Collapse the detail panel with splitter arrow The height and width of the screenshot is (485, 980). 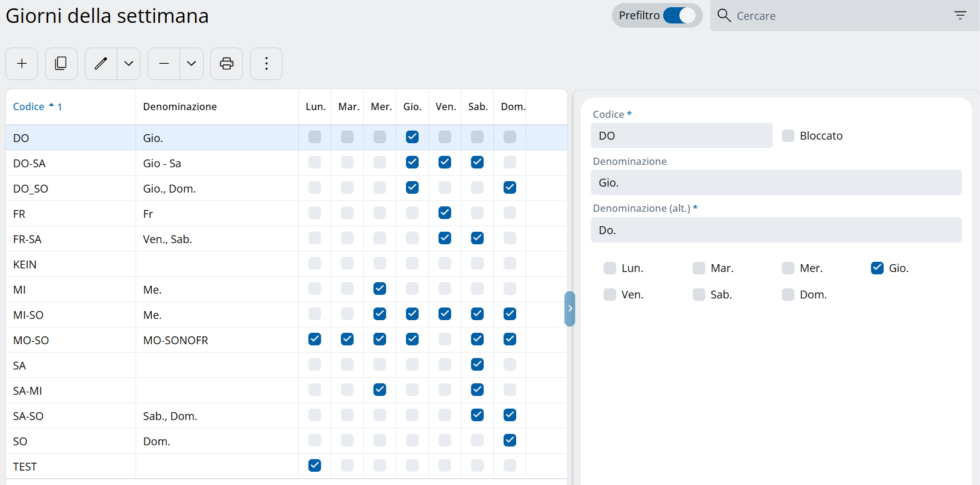[x=570, y=309]
